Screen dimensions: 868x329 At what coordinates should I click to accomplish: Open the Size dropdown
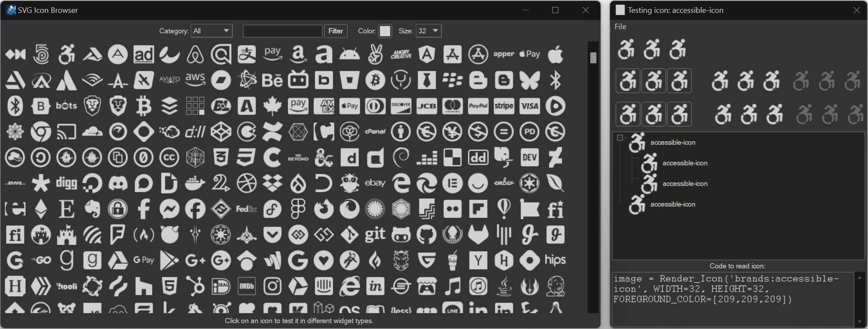[x=428, y=31]
